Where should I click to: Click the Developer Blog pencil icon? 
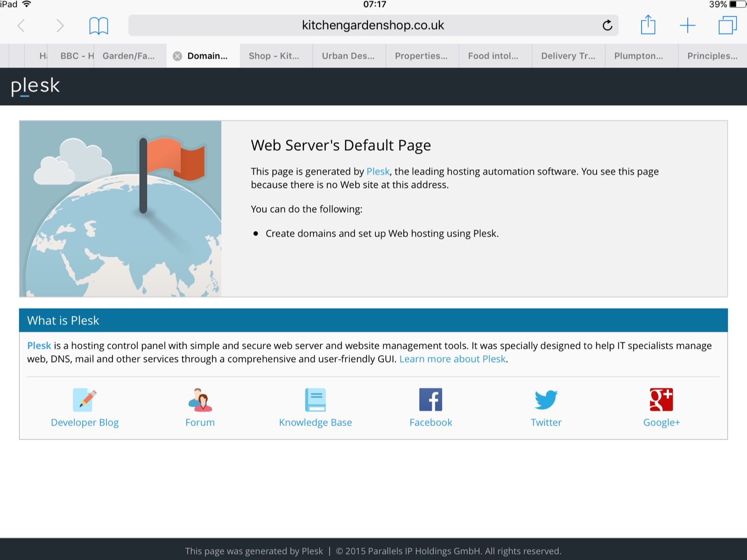tap(85, 400)
